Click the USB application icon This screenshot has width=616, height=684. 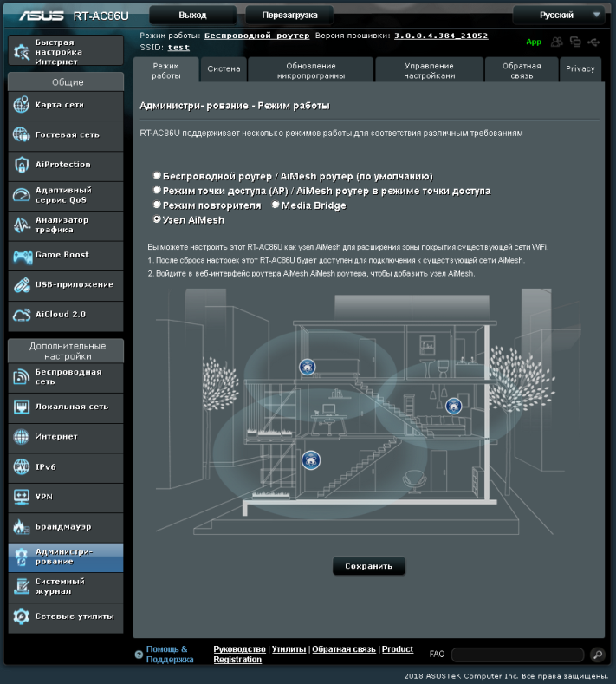(x=21, y=285)
